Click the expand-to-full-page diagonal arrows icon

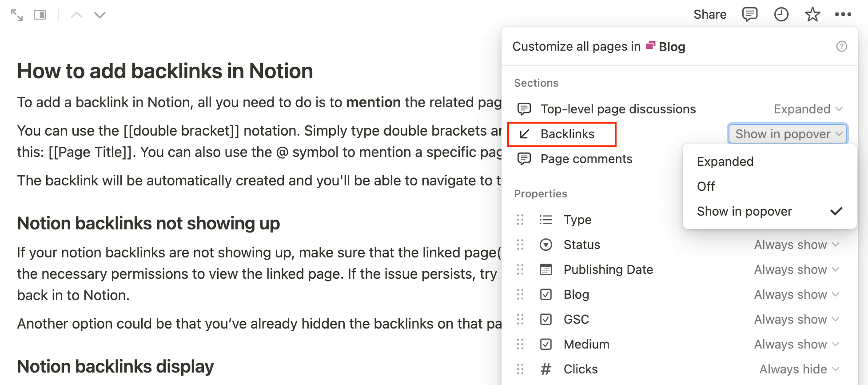pyautogui.click(x=17, y=15)
